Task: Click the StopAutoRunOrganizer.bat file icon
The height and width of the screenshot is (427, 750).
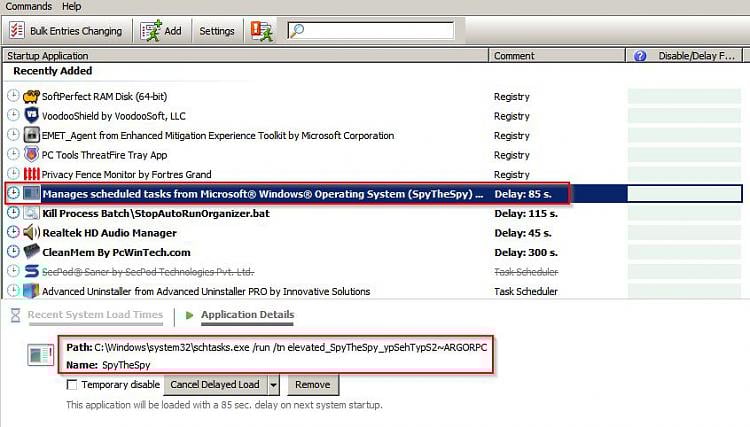Action: (31, 213)
